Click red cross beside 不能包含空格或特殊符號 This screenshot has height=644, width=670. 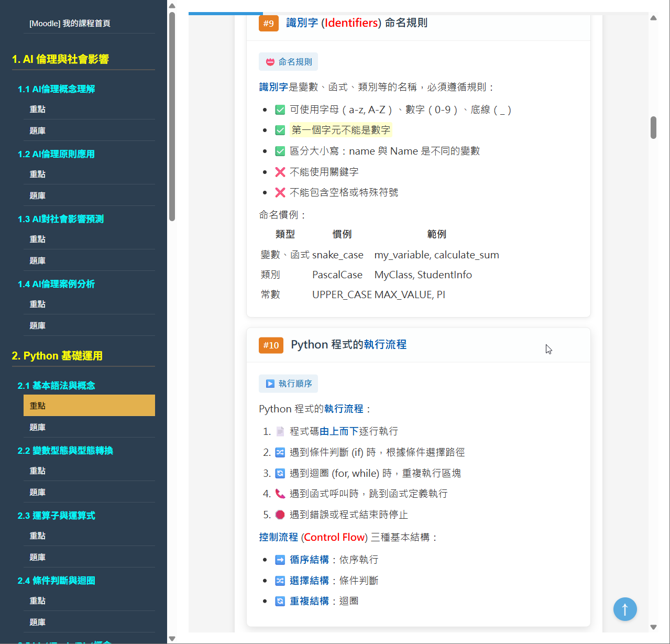(x=280, y=192)
